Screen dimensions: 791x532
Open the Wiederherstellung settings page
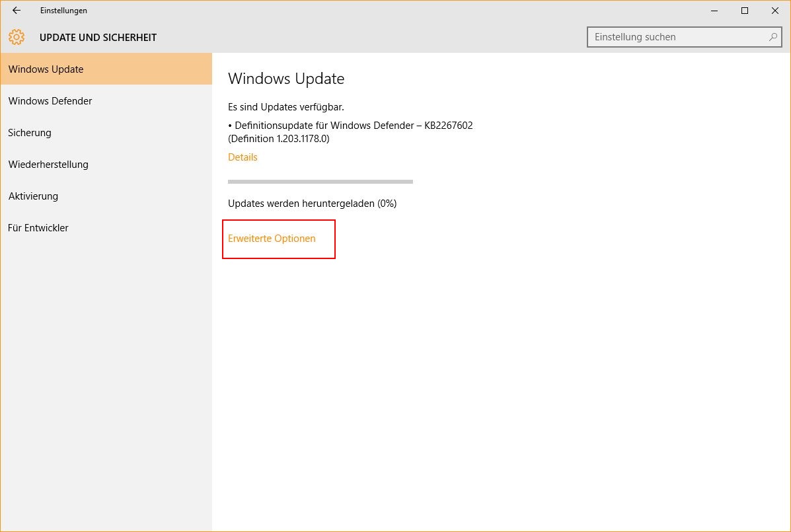click(48, 165)
